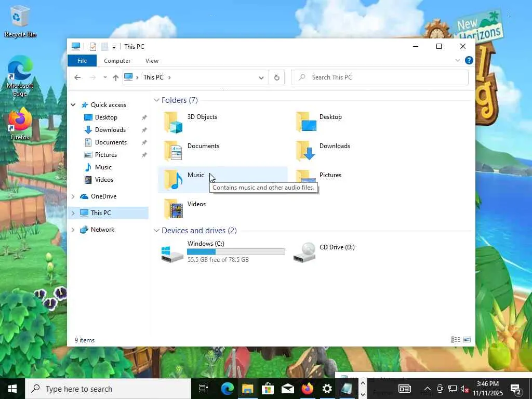Refresh the This PC view

click(x=276, y=78)
